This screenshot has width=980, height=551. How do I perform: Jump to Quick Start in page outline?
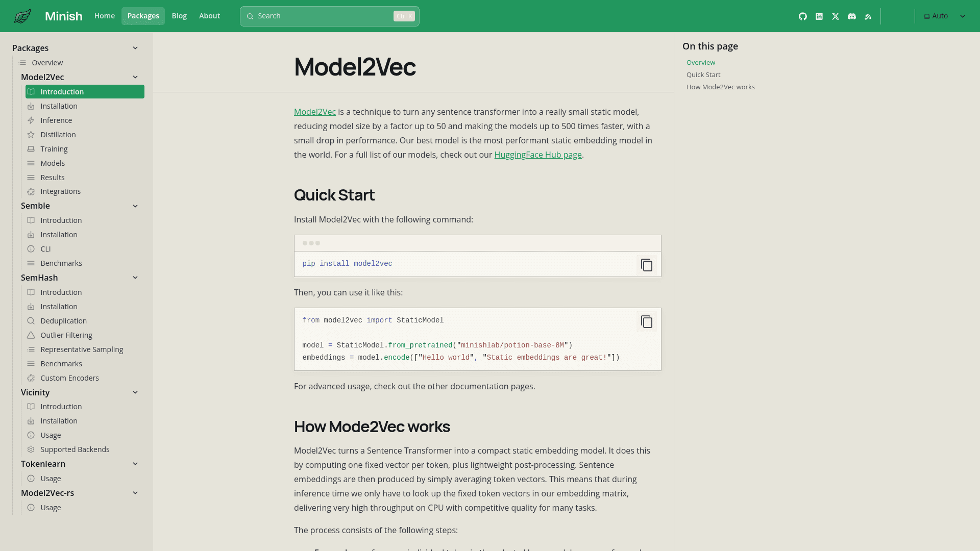point(703,74)
